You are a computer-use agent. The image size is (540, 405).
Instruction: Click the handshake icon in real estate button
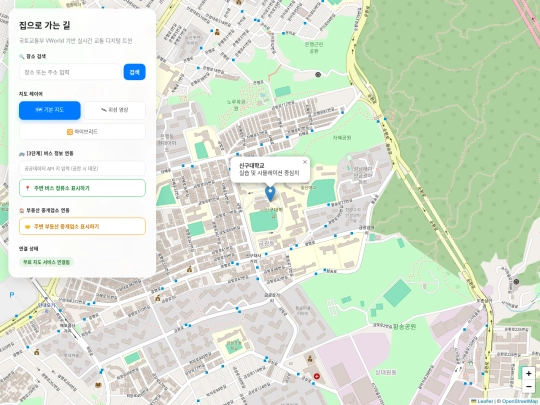(28, 227)
